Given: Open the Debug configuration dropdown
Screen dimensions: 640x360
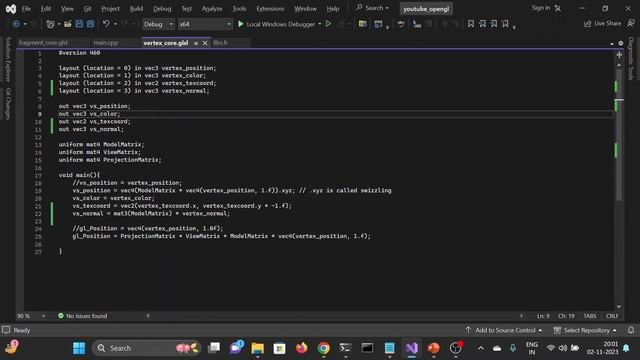Looking at the screenshot, I should point(158,24).
